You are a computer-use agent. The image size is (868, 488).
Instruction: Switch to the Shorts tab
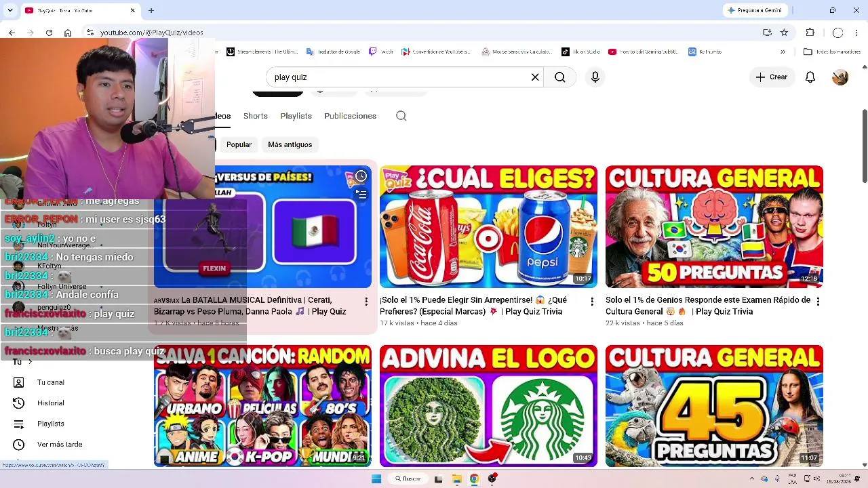(x=256, y=116)
